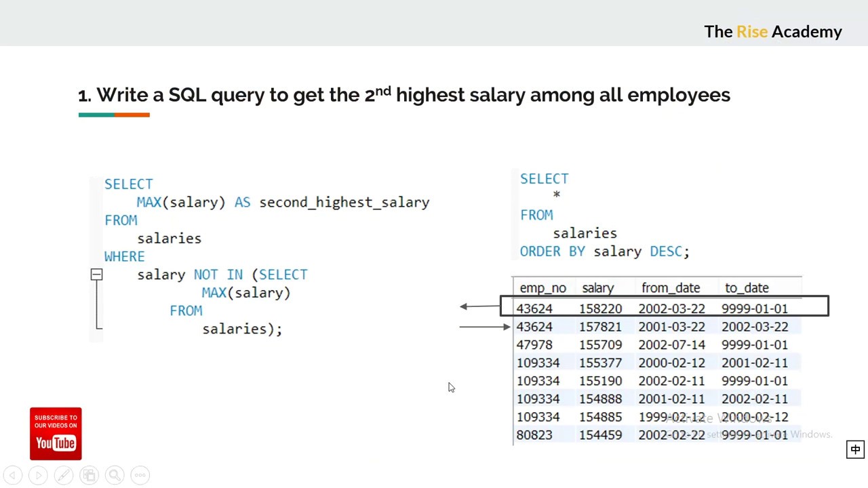This screenshot has width=868, height=488.
Task: Click The Rise Academy logo text
Action: pyautogui.click(x=773, y=32)
